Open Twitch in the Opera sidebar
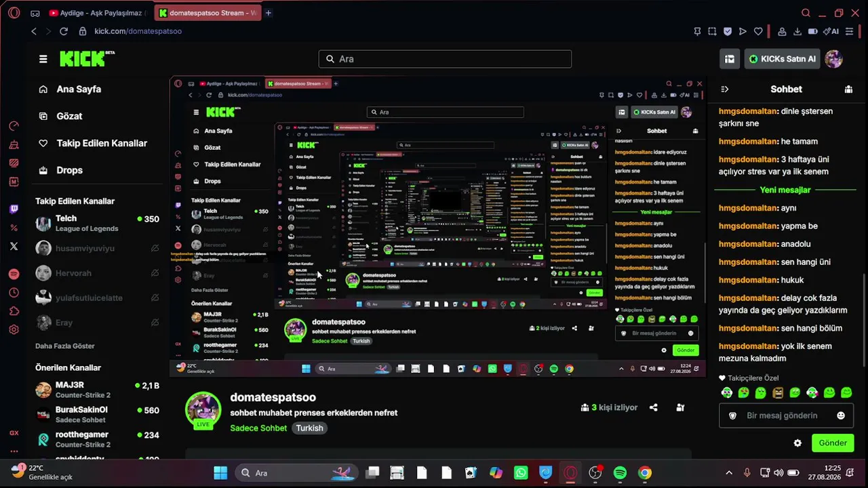The height and width of the screenshot is (488, 868). coord(14,209)
